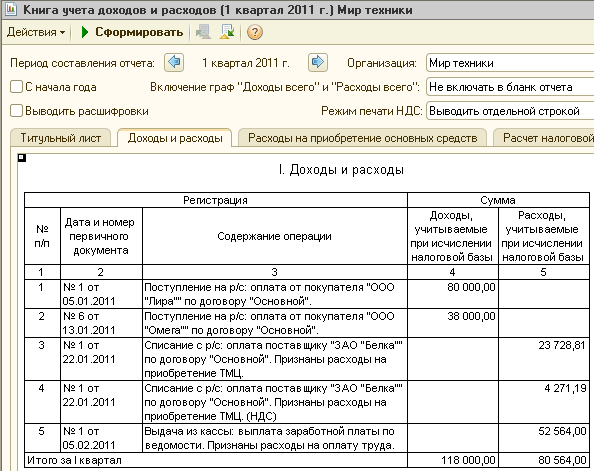Select the income amount 80 000,00
594x471 pixels.
[452, 294]
